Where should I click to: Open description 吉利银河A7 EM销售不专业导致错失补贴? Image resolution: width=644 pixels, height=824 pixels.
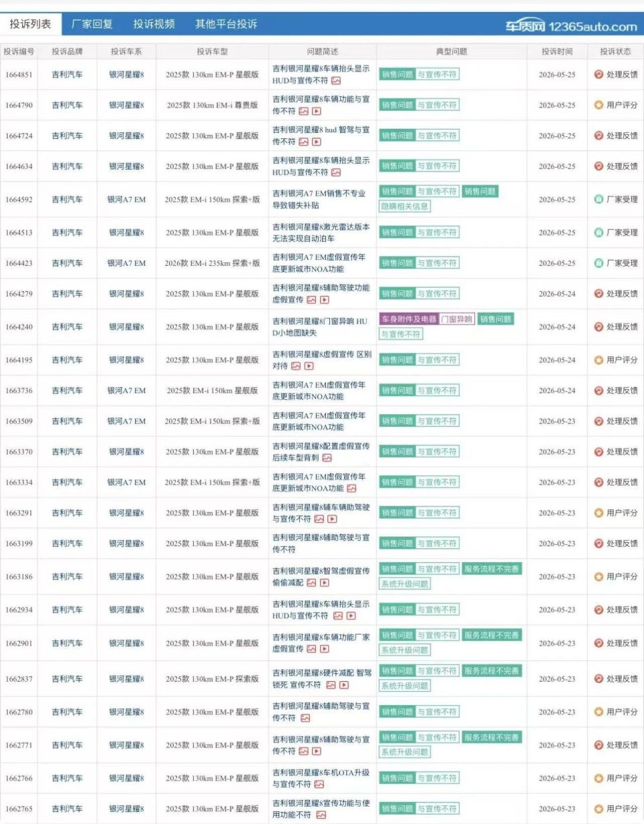(319, 199)
